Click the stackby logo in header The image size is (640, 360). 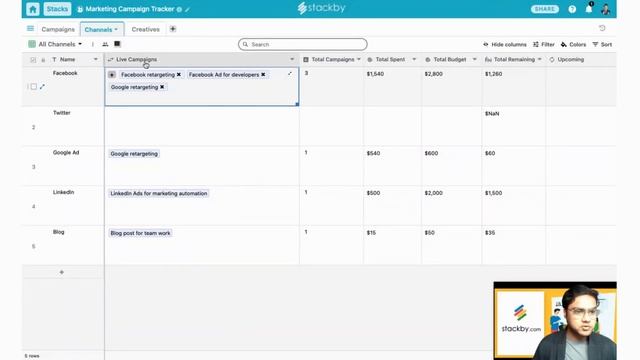321,8
